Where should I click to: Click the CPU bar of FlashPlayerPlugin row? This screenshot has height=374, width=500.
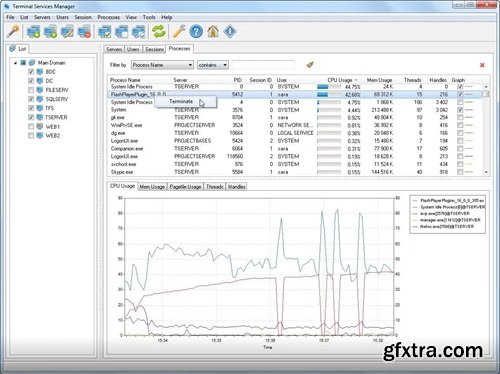[329, 95]
